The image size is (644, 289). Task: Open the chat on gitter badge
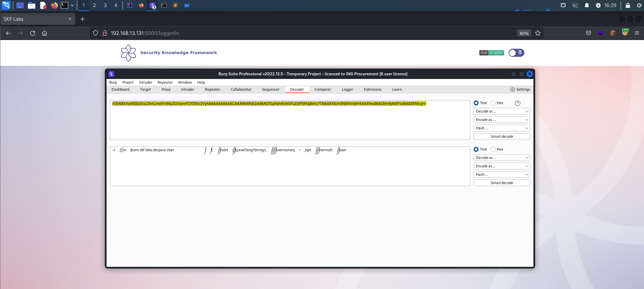click(492, 53)
